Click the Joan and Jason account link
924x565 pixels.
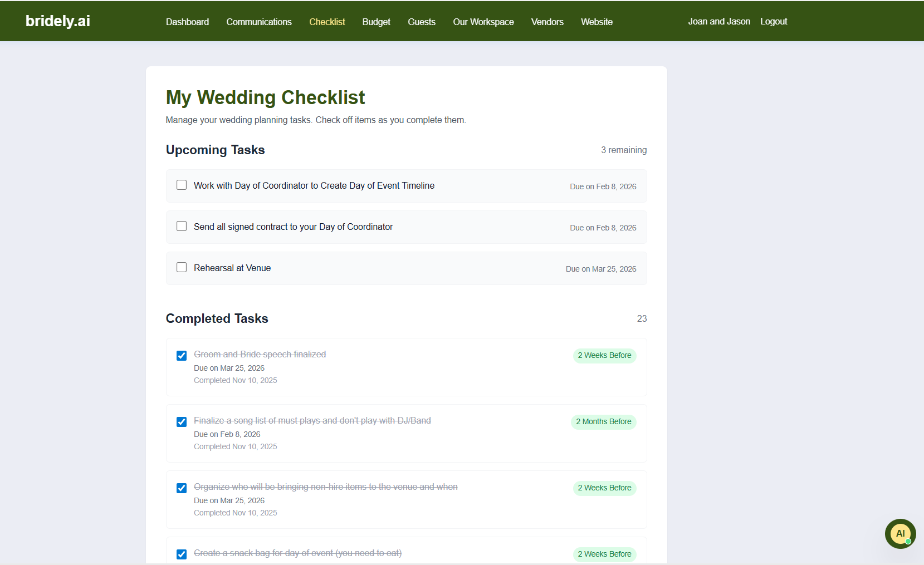(719, 21)
